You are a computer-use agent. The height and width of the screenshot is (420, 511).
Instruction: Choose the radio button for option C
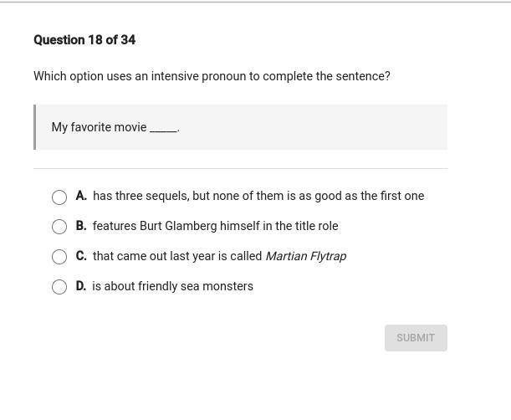[x=59, y=257]
